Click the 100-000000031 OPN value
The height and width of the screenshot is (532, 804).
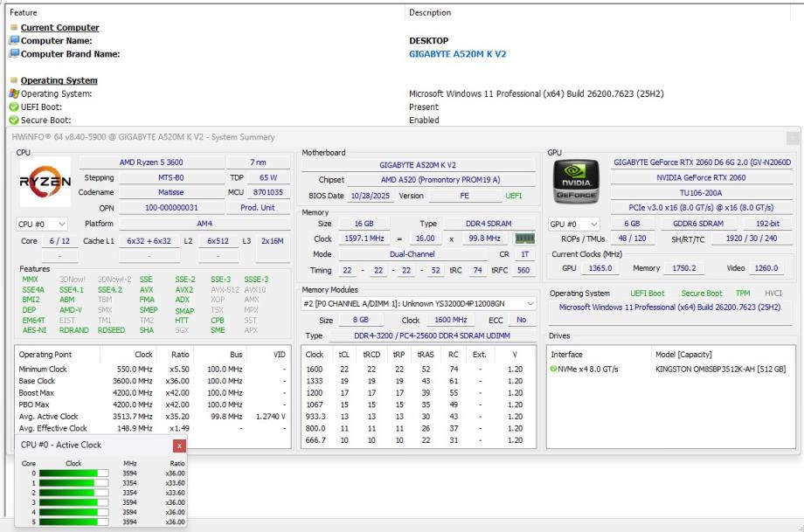[x=171, y=208]
